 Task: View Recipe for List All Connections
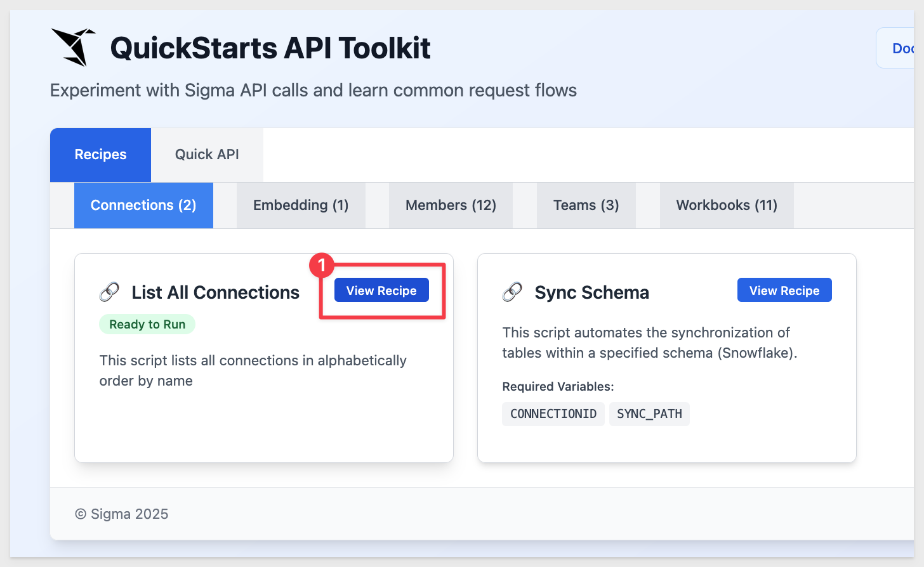(x=381, y=290)
